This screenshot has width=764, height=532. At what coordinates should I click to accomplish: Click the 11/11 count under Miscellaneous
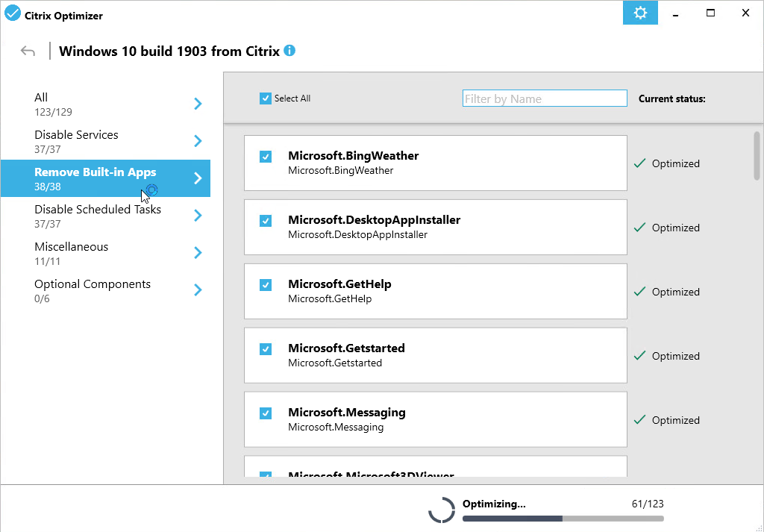[47, 261]
